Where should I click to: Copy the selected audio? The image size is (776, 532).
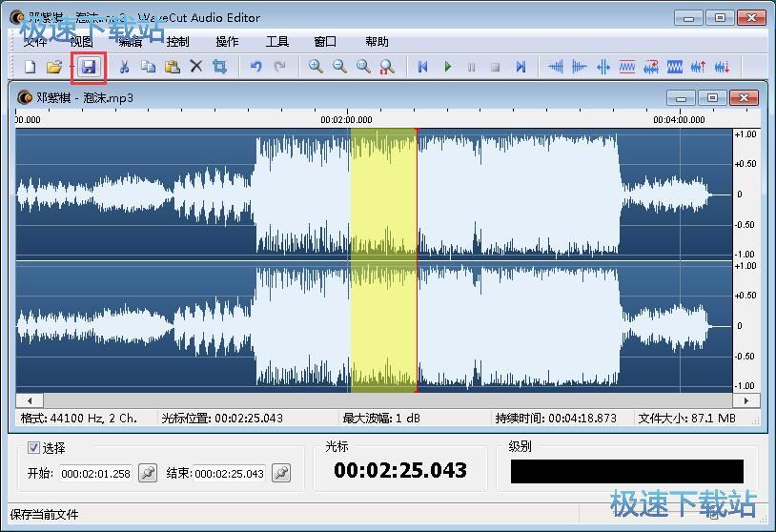pos(148,67)
